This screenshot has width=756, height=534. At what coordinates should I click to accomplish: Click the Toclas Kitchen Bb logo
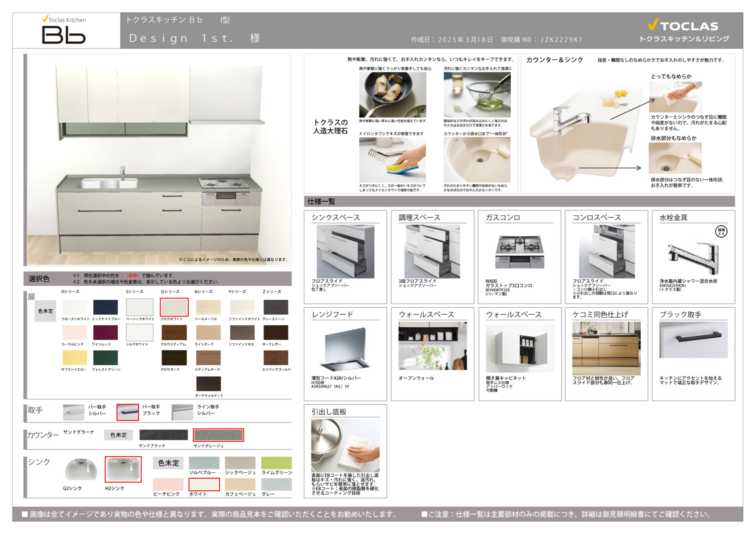coord(64,30)
